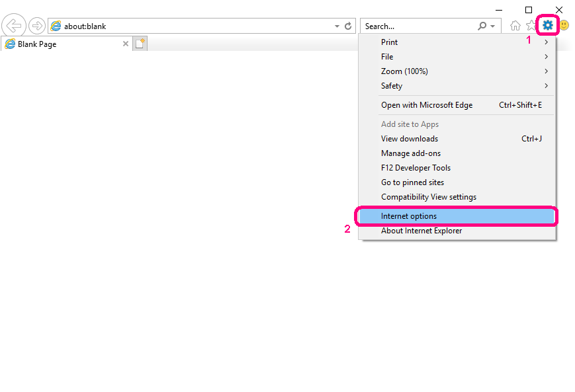Launch F12 Developer Tools
This screenshot has width=575, height=392.
pyautogui.click(x=457, y=168)
